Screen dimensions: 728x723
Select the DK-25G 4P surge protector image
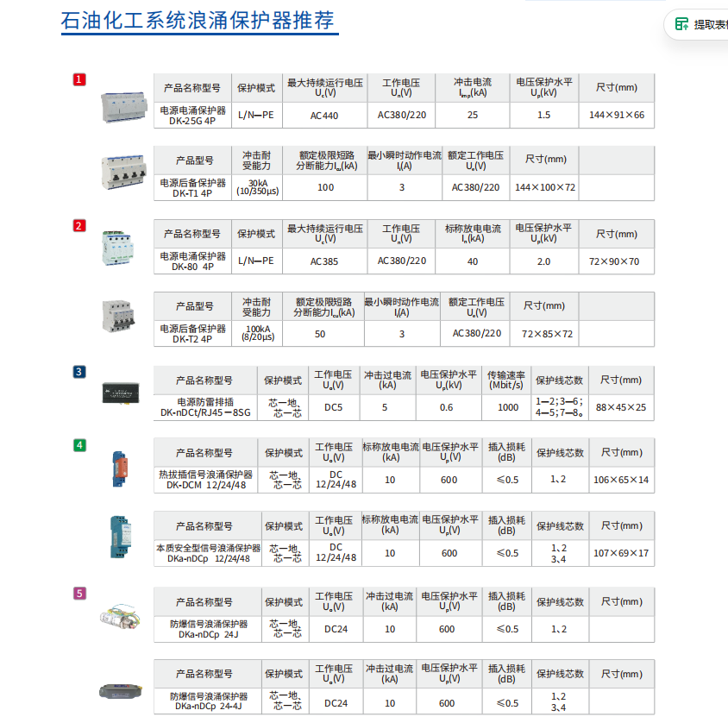(124, 107)
